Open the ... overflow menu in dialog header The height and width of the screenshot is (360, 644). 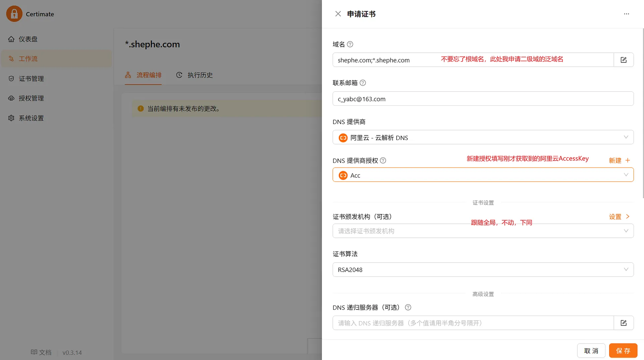627,14
